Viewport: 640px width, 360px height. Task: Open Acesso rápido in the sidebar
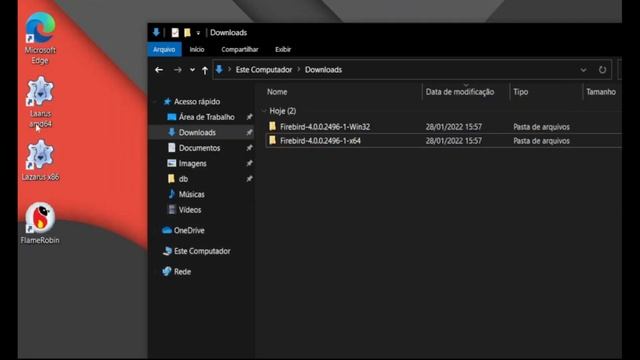(197, 102)
